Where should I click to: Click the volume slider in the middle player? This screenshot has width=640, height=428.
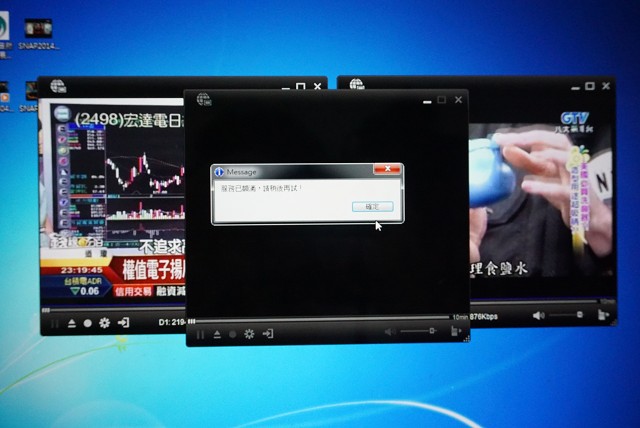point(418,331)
